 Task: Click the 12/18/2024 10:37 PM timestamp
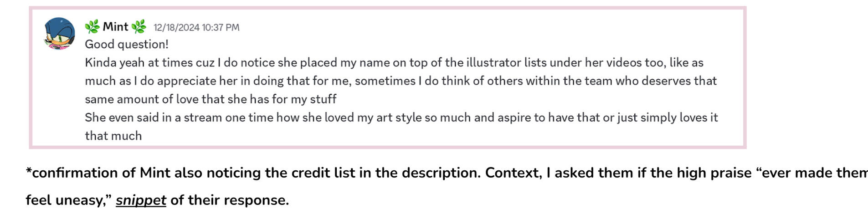click(x=196, y=27)
